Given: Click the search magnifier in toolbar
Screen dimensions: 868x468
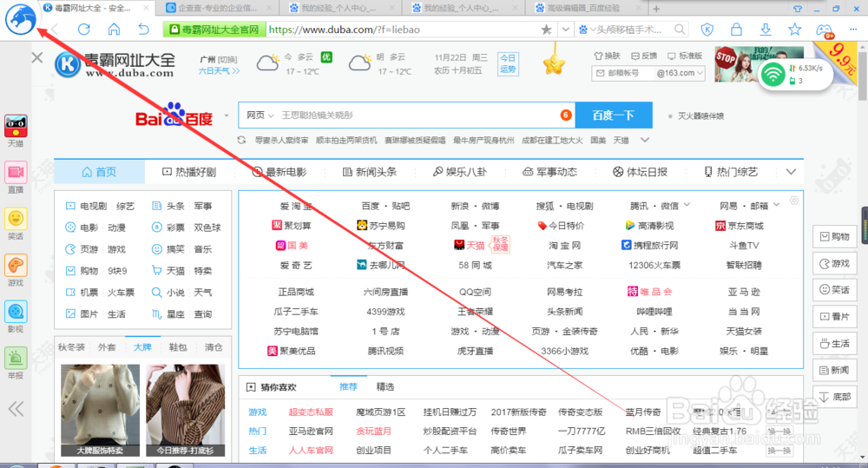Looking at the screenshot, I should [x=680, y=30].
